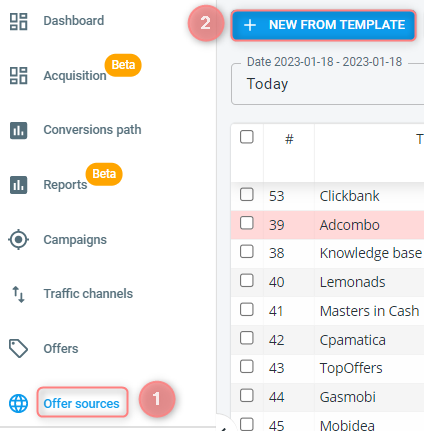
Task: Click the Offers tag icon
Action: [18, 348]
